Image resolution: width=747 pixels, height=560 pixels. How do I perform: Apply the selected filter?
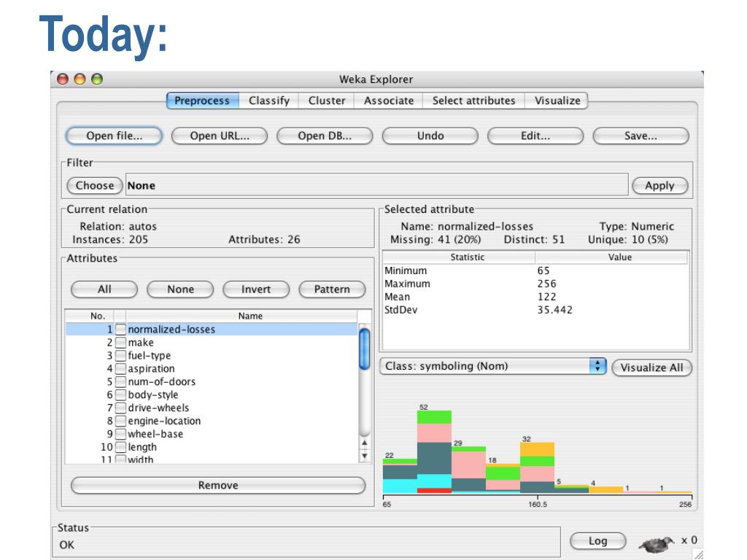[x=659, y=185]
